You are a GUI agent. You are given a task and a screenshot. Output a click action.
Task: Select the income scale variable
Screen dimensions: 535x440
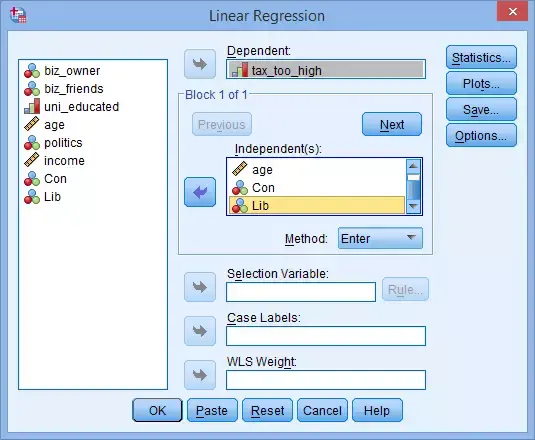click(55, 161)
